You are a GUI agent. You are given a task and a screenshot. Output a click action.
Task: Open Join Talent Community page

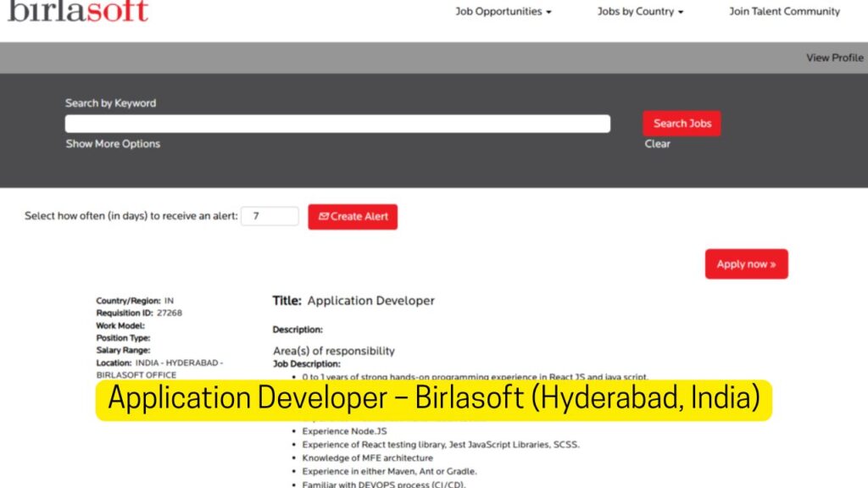click(784, 12)
